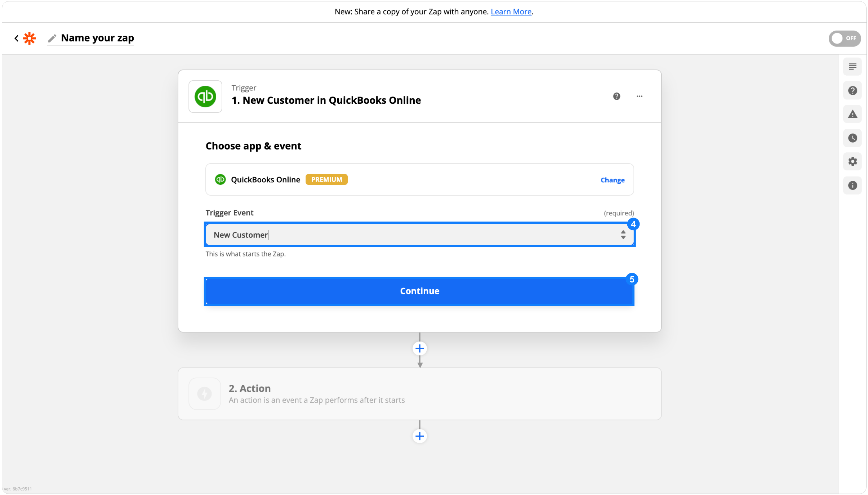Click the 'Choose app & event' heading
Screen dimensions: 868x495
coord(253,146)
